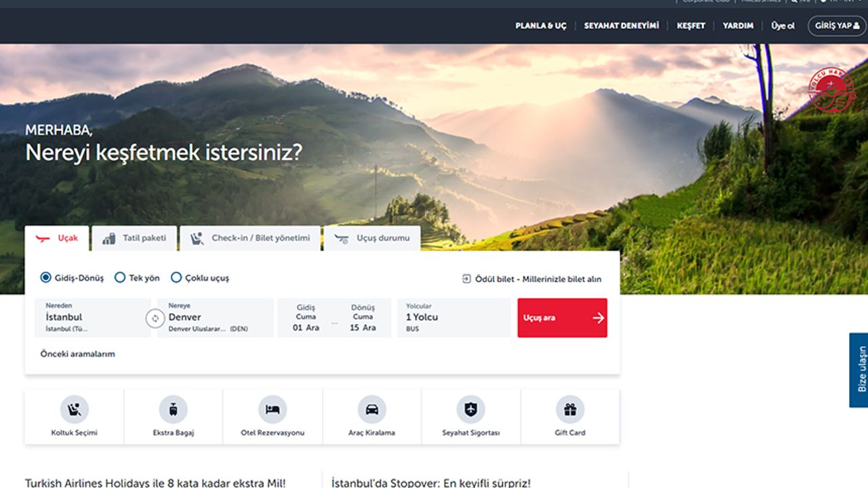Choose the Tek yön radio option
This screenshot has height=488, width=868.
tap(120, 277)
